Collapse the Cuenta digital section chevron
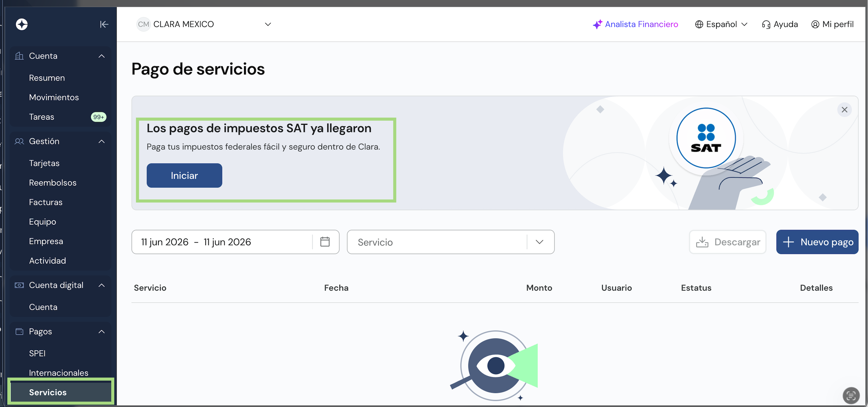The image size is (868, 407). click(102, 285)
